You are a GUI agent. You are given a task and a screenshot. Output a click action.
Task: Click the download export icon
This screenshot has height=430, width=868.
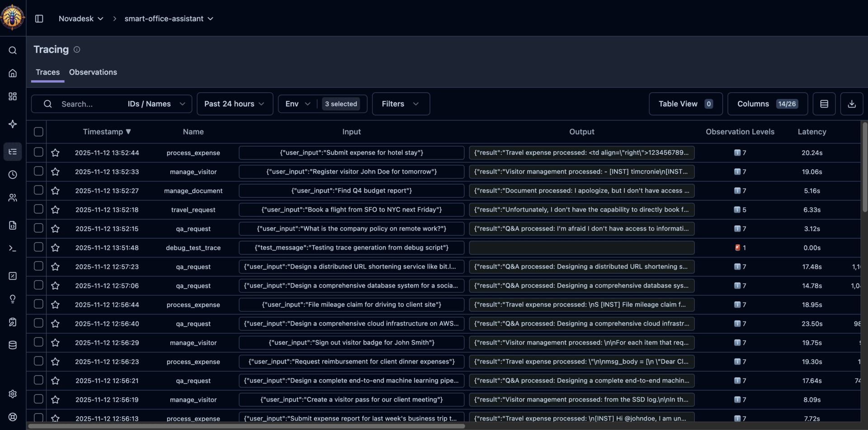851,104
